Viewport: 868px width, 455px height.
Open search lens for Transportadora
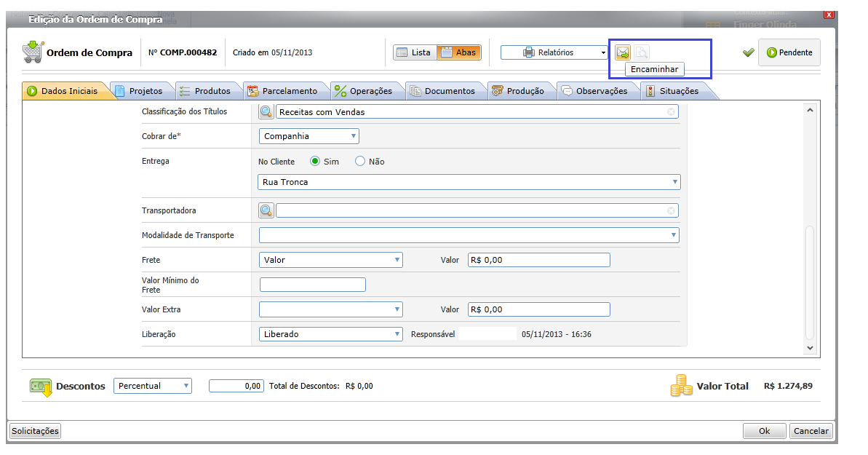266,210
